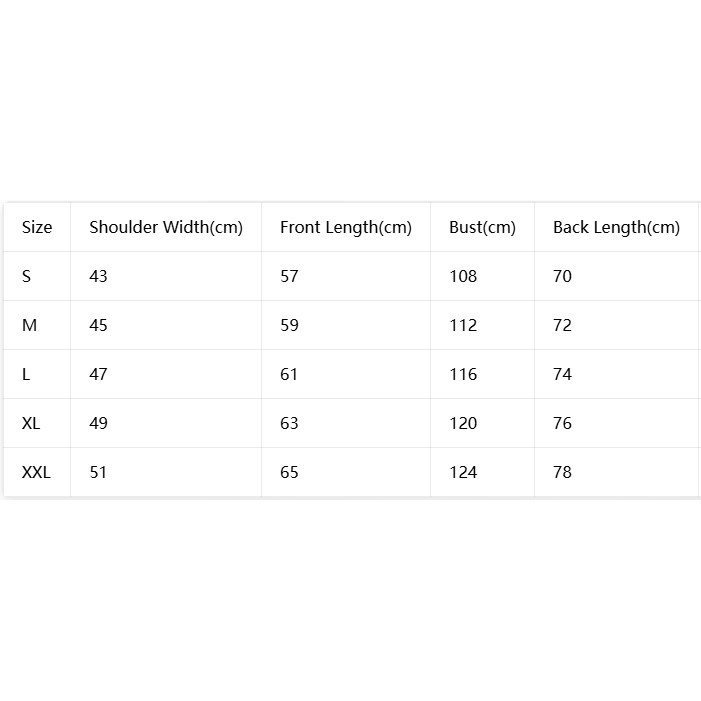Click bust value 116
The height and width of the screenshot is (701, 701).
[x=463, y=374]
